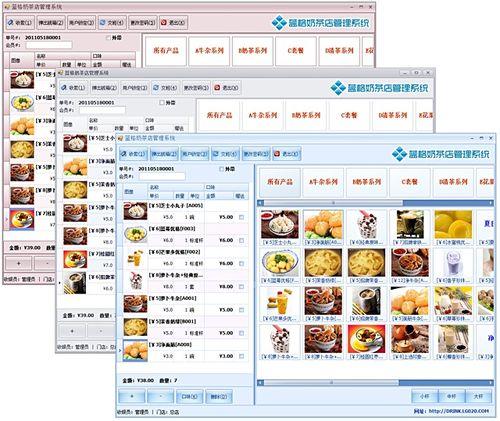Choose mango juice drink in product grid
The image size is (500, 421).
tap(280, 304)
